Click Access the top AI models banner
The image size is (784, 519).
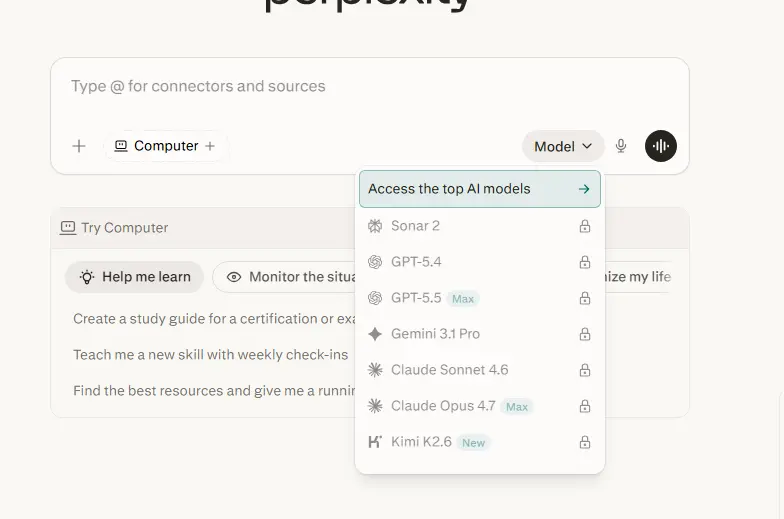coord(480,189)
